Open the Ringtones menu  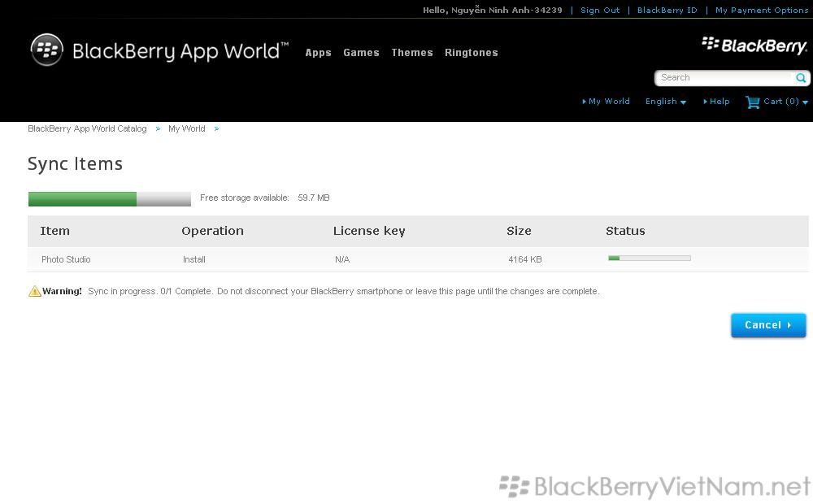pos(472,52)
